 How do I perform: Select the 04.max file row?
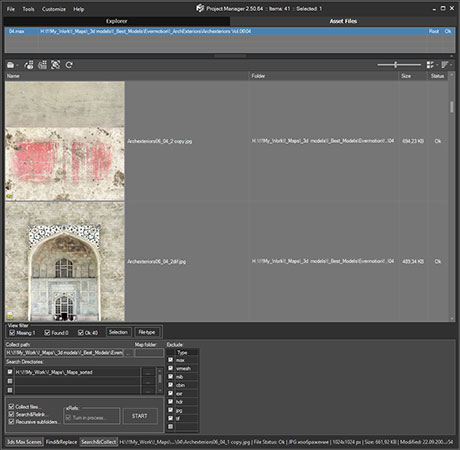click(230, 31)
